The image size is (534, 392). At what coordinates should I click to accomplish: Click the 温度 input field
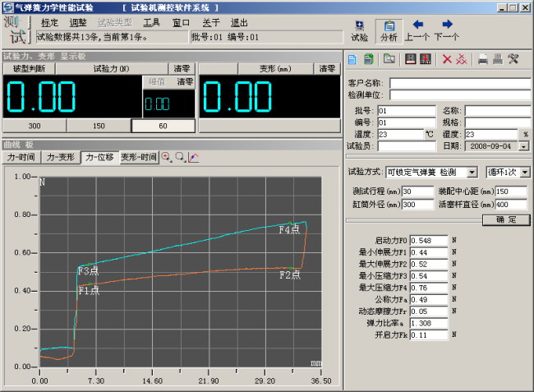(x=401, y=134)
